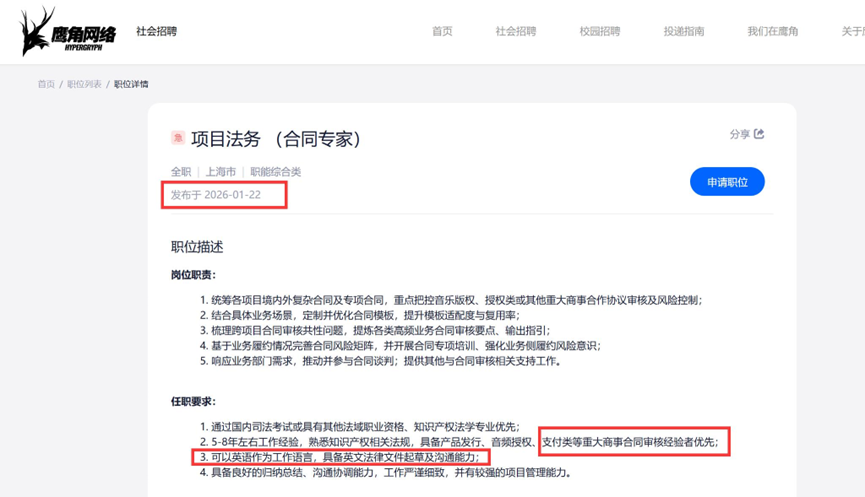The height and width of the screenshot is (497, 865).
Task: Open the 投递指南 menu item
Action: [684, 31]
